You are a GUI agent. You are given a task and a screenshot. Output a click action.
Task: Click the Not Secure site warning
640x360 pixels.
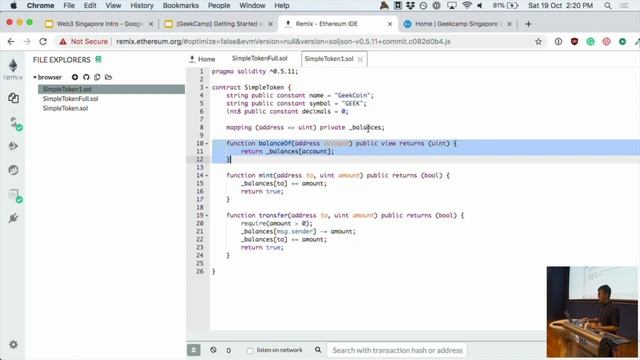click(x=84, y=41)
